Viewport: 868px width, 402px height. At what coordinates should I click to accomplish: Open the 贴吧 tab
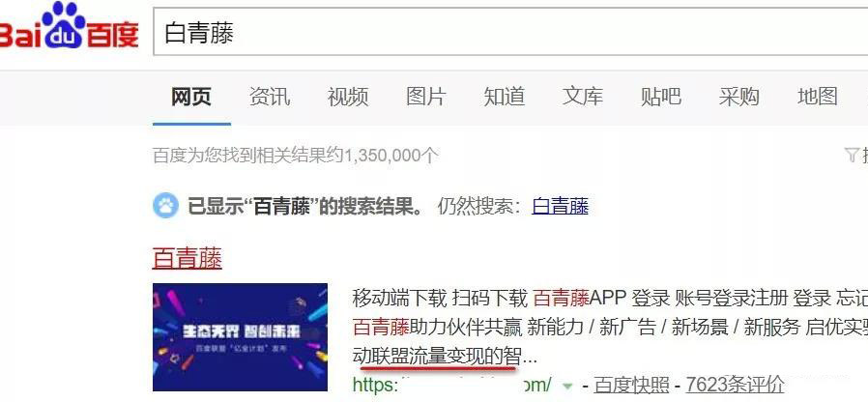click(661, 97)
